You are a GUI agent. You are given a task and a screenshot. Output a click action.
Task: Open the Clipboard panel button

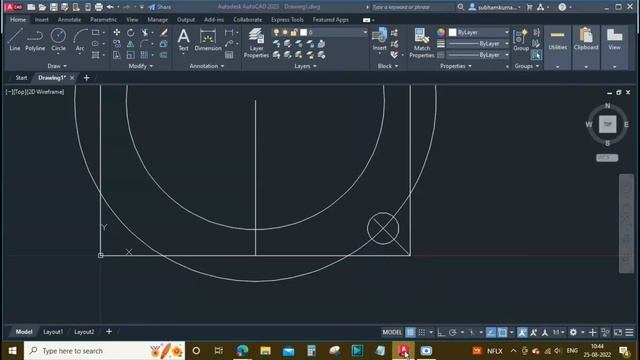click(x=586, y=47)
